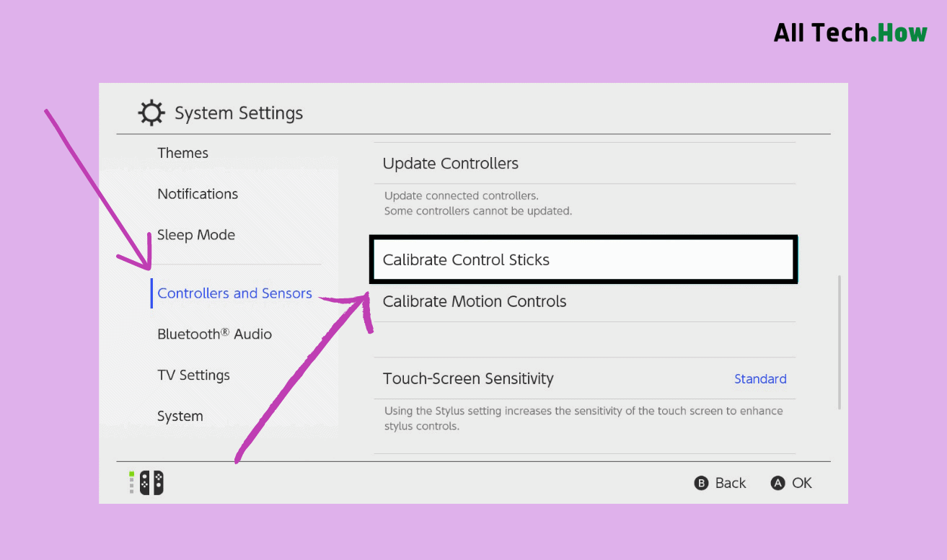This screenshot has height=560, width=947.
Task: Select Bluetooth Audio settings
Action: click(214, 334)
